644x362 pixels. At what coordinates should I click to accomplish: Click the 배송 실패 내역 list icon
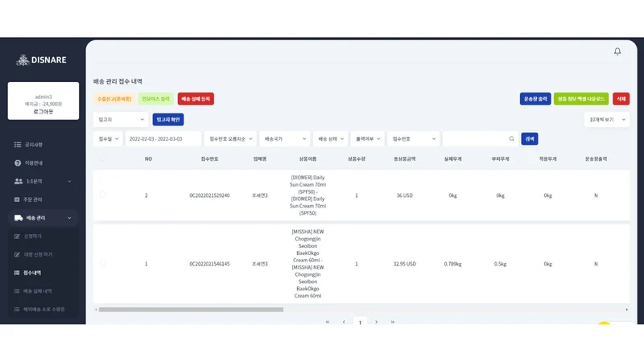17,291
